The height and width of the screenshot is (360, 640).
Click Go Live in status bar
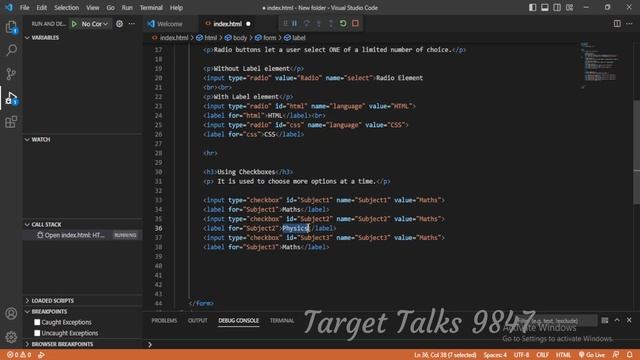point(591,355)
